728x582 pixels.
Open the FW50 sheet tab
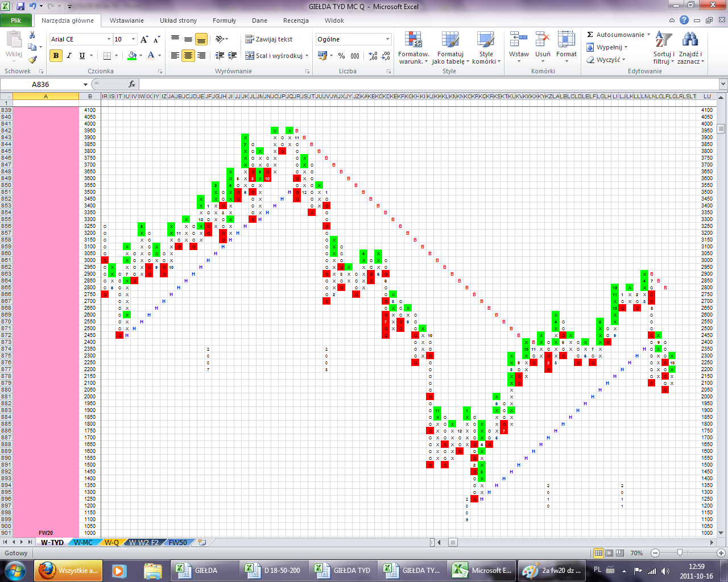click(x=177, y=542)
